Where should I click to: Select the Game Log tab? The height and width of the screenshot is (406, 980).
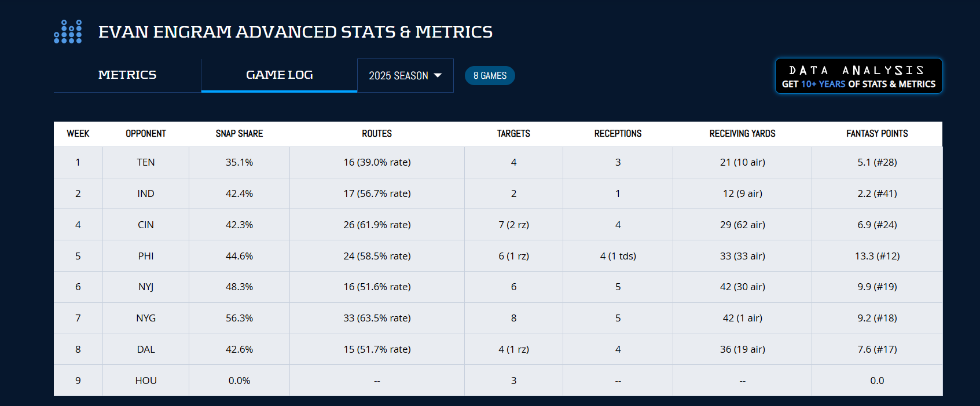click(x=279, y=75)
